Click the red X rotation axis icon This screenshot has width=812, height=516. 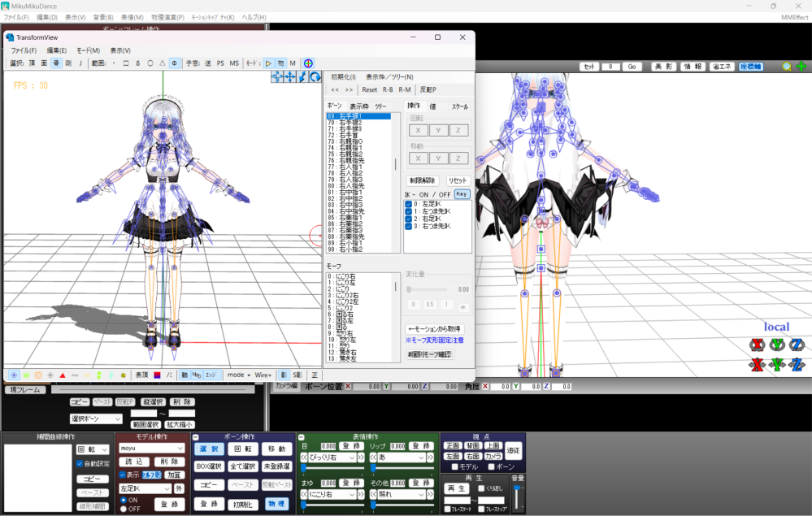coord(757,345)
